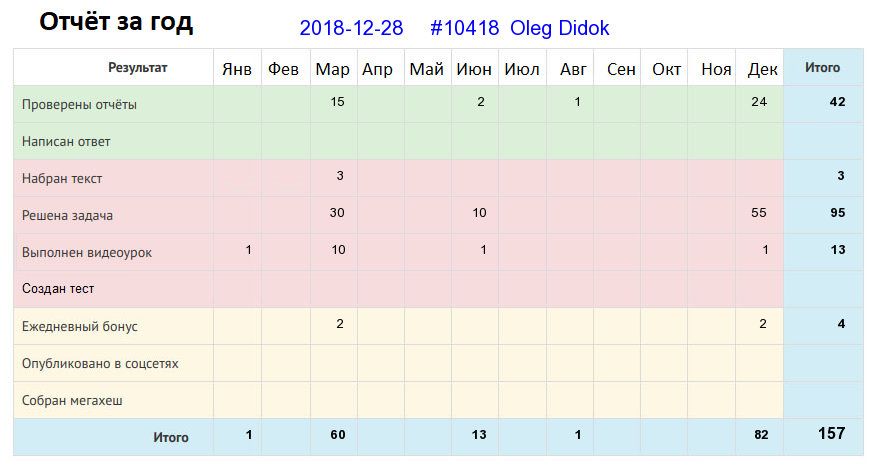This screenshot has height=465, width=871.
Task: Select the Решена задача December value 55
Action: [x=759, y=213]
